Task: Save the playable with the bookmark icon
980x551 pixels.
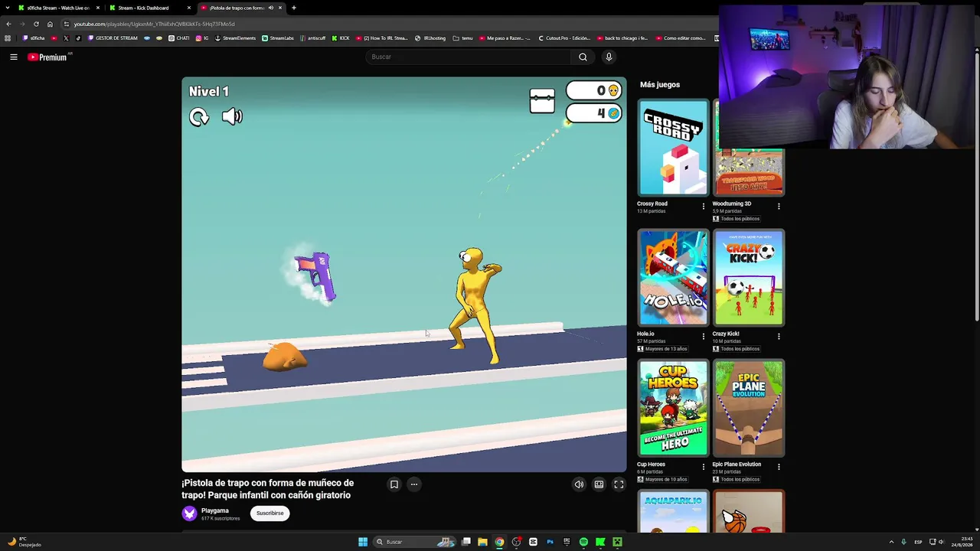Action: click(x=394, y=484)
